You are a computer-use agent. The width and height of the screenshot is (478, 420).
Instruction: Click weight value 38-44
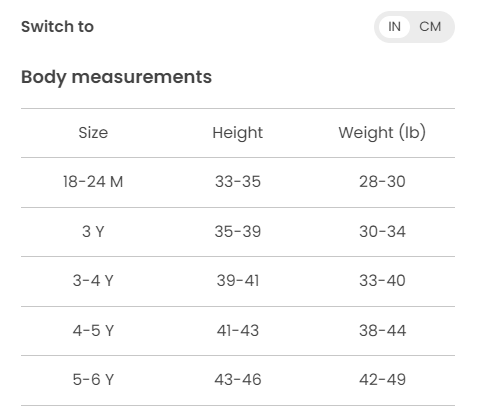point(382,331)
